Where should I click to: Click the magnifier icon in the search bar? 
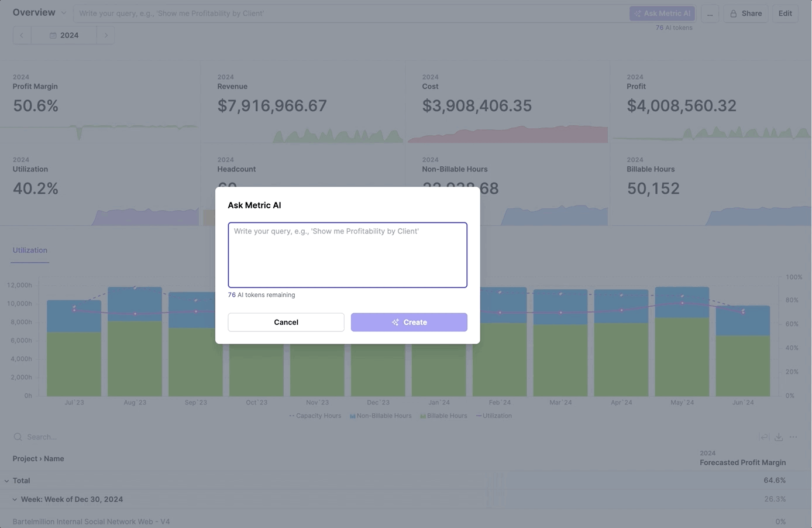[x=18, y=437]
